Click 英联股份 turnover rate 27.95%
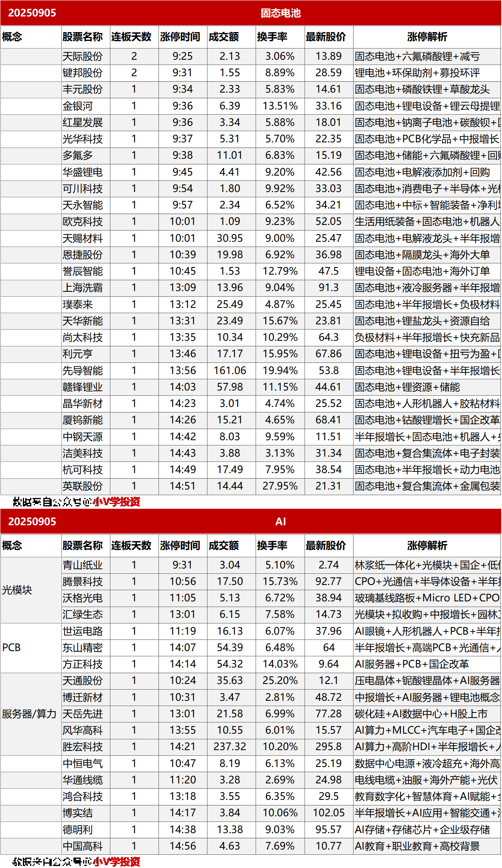Screen dimensions: 502x868 pyautogui.click(x=280, y=486)
